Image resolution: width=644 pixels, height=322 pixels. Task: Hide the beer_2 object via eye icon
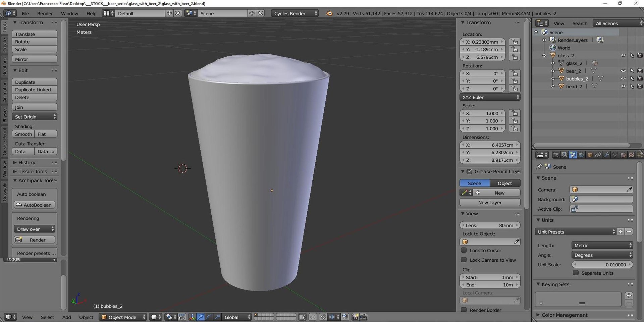[x=623, y=71]
